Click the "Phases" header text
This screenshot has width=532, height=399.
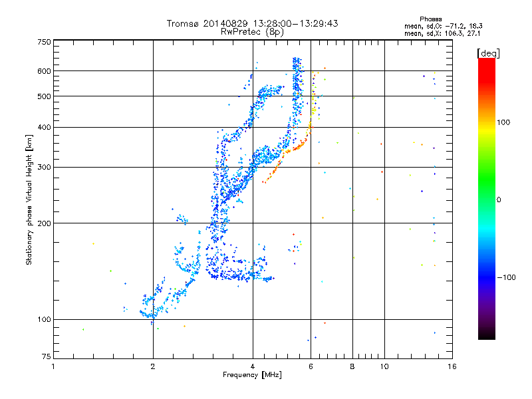tap(430, 19)
